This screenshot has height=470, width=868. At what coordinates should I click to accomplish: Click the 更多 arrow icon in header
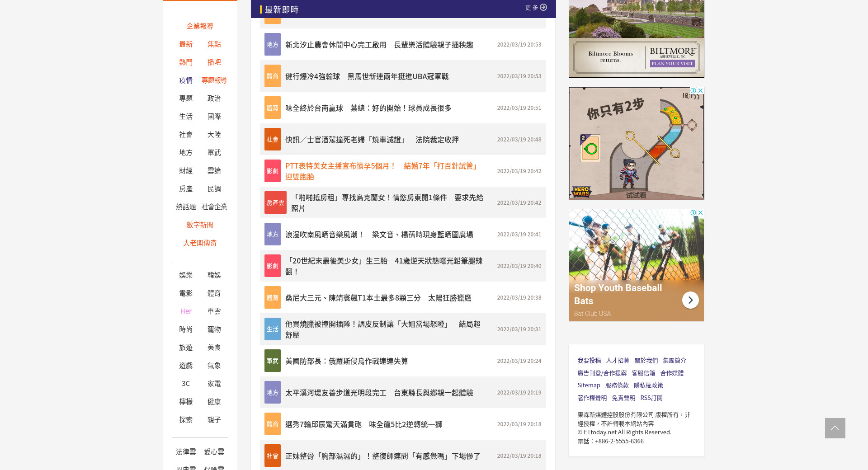coord(543,8)
